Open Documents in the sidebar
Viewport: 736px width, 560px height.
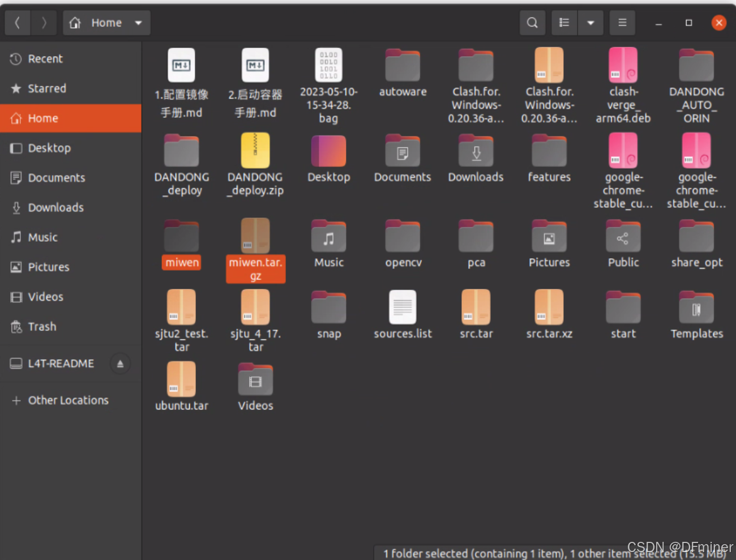[x=71, y=178]
